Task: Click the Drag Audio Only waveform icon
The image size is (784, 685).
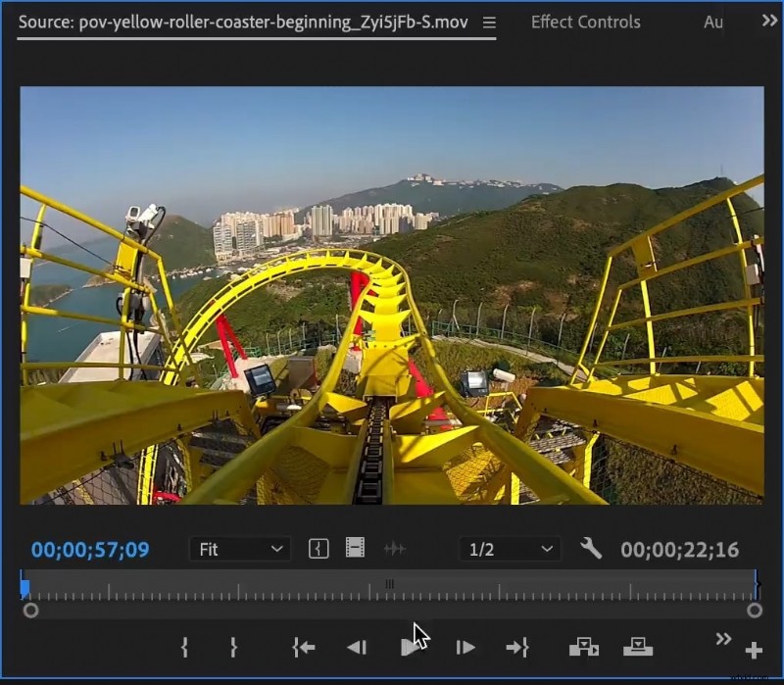Action: [396, 549]
